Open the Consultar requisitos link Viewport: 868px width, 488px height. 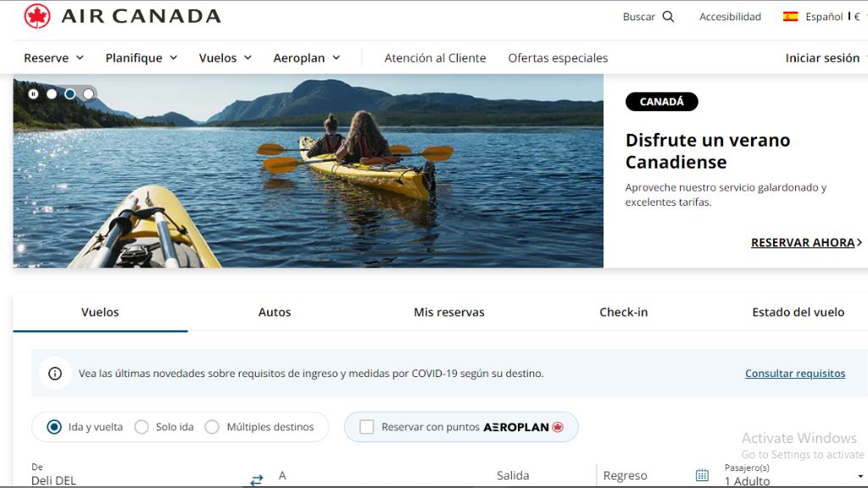pos(795,374)
